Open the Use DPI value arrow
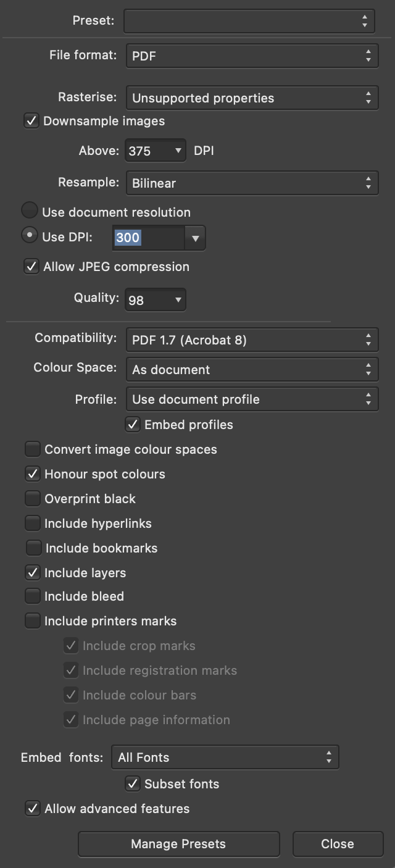Image resolution: width=395 pixels, height=868 pixels. (x=195, y=238)
